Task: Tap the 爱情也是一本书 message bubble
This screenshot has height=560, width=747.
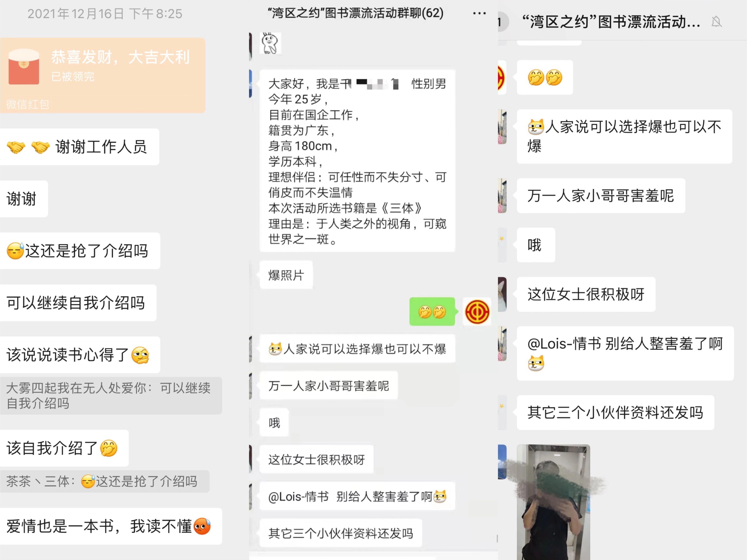Action: tap(111, 526)
